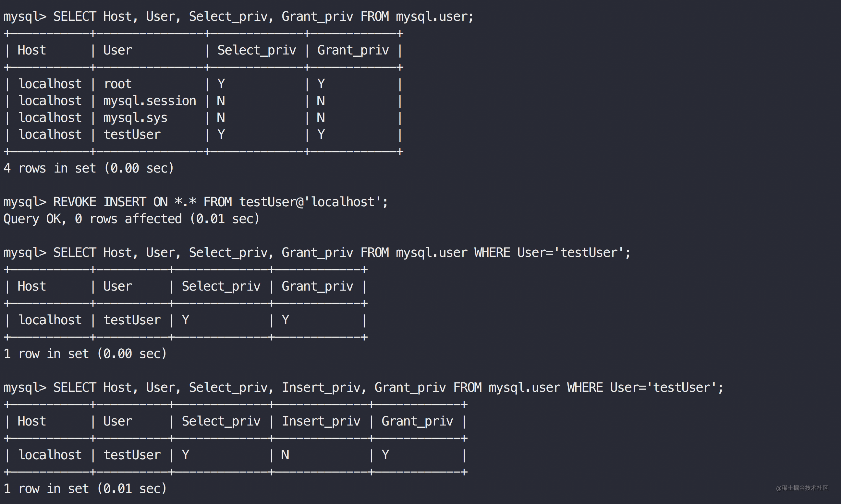Screen dimensions: 841x504
Task: Click 'root' in the User column
Action: (x=117, y=84)
